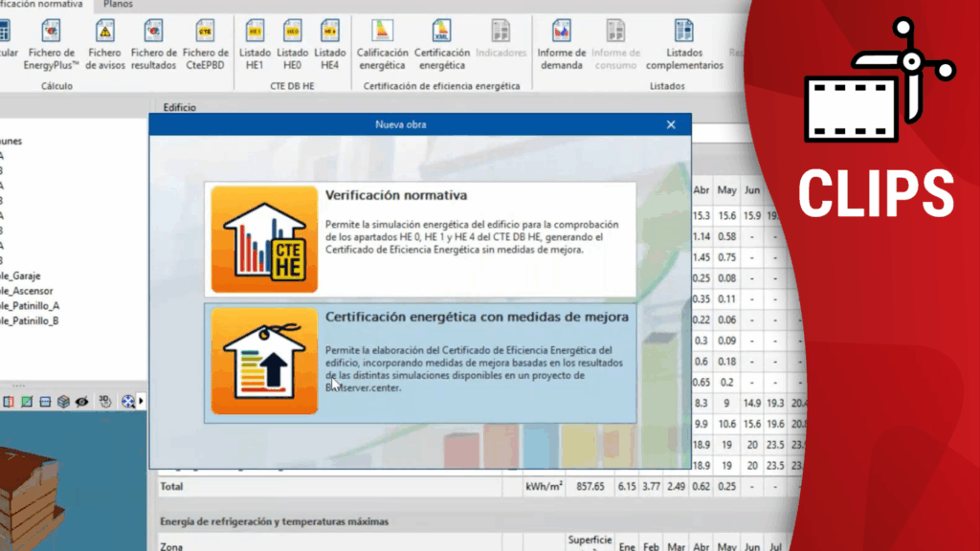This screenshot has width=980, height=551.
Task: Open the Fichero de EnergyPlus file
Action: pyautogui.click(x=50, y=45)
